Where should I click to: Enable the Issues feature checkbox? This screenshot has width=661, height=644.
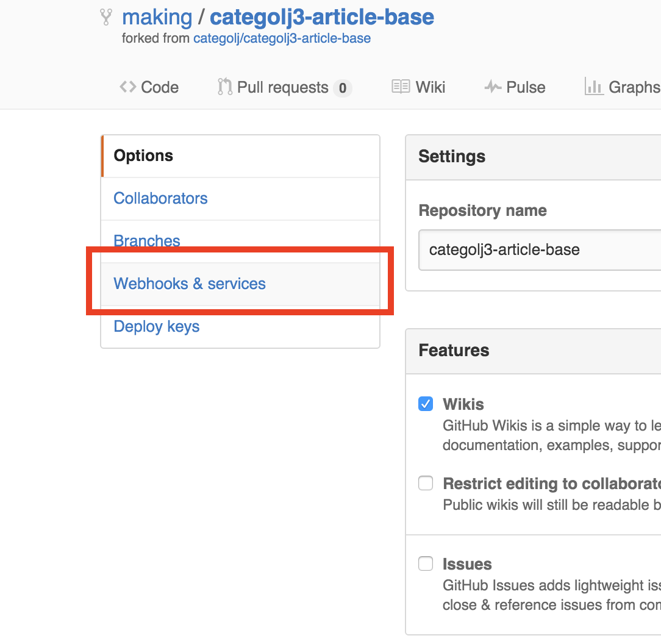tap(426, 563)
